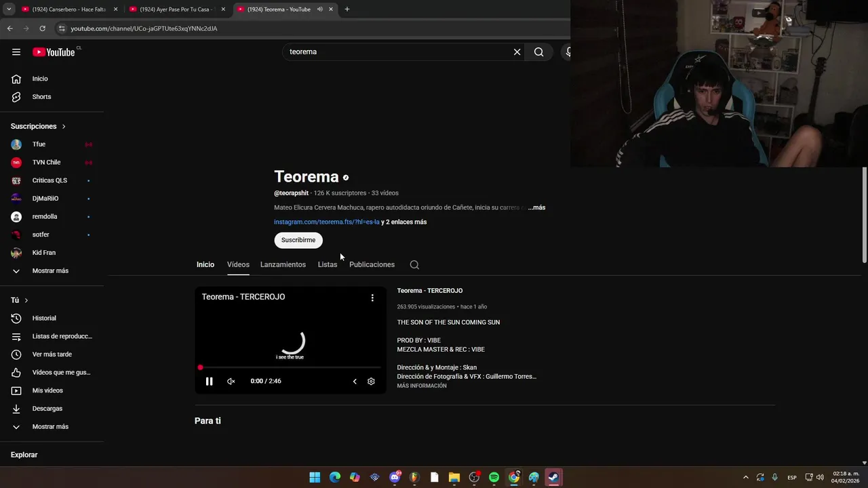Image resolution: width=868 pixels, height=488 pixels.
Task: Open the Teorema - TERCEROJO video title link
Action: 430,291
